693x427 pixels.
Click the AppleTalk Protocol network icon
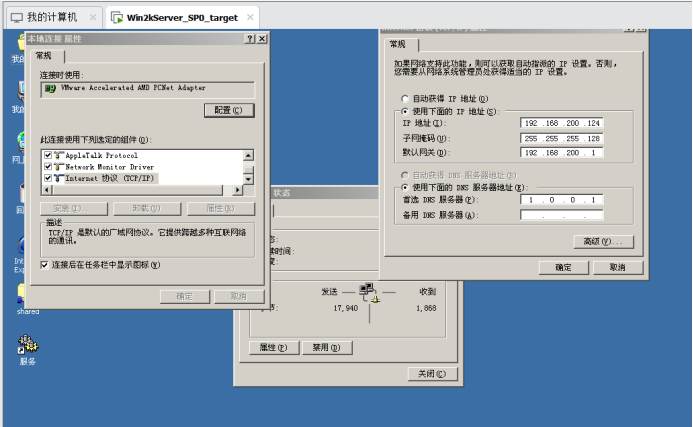coord(58,155)
